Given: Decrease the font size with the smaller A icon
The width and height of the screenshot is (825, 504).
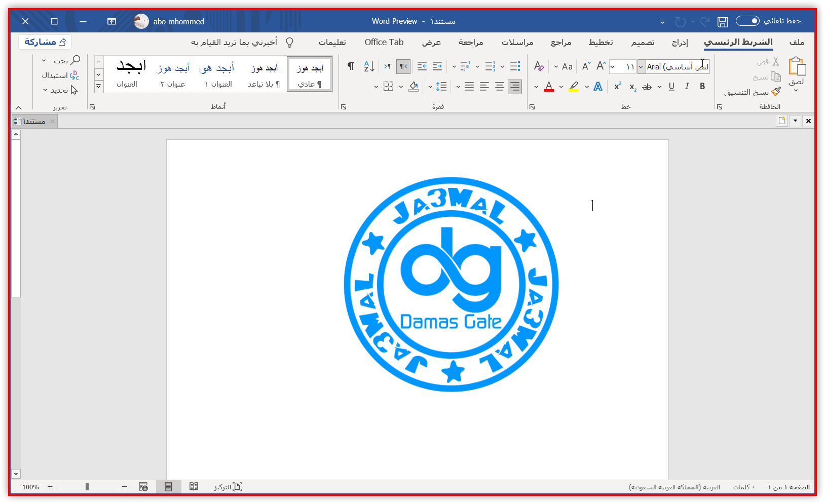Looking at the screenshot, I should (586, 66).
